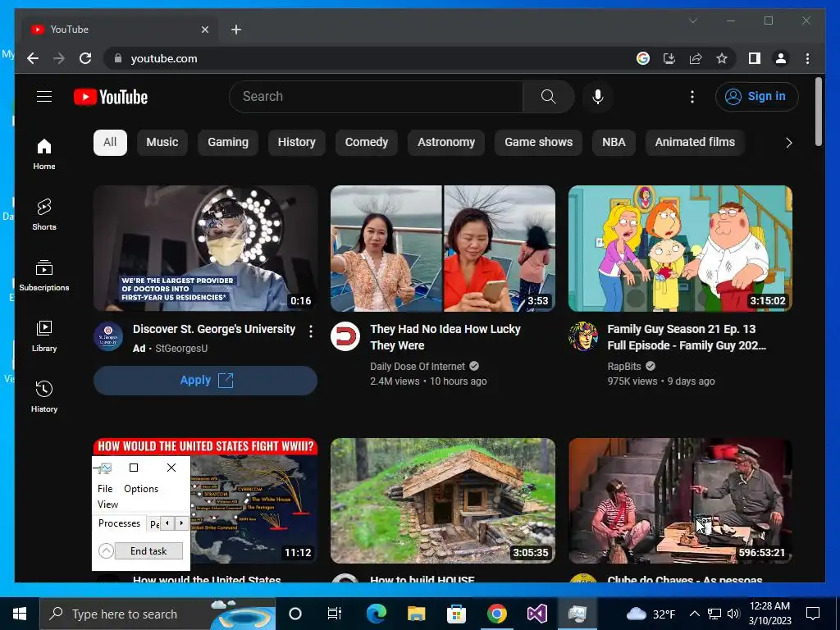This screenshot has height=630, width=840.
Task: Click the search magnifier button
Action: click(x=548, y=97)
